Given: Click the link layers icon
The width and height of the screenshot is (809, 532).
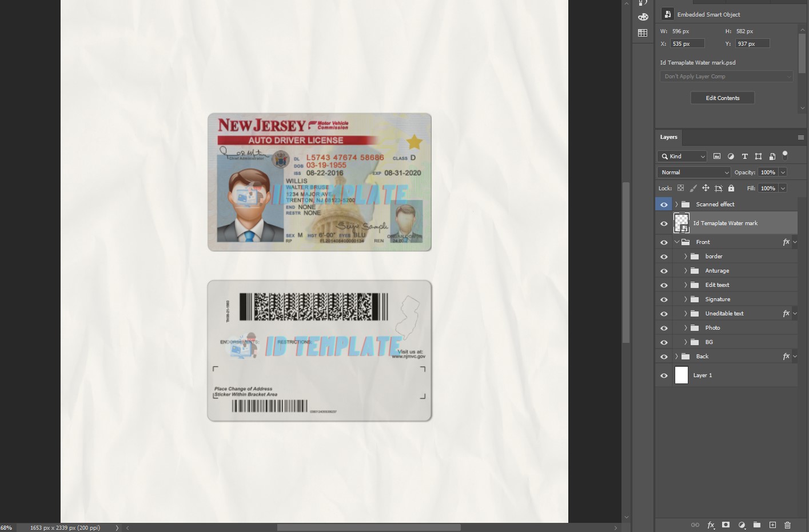Looking at the screenshot, I should pyautogui.click(x=695, y=525).
